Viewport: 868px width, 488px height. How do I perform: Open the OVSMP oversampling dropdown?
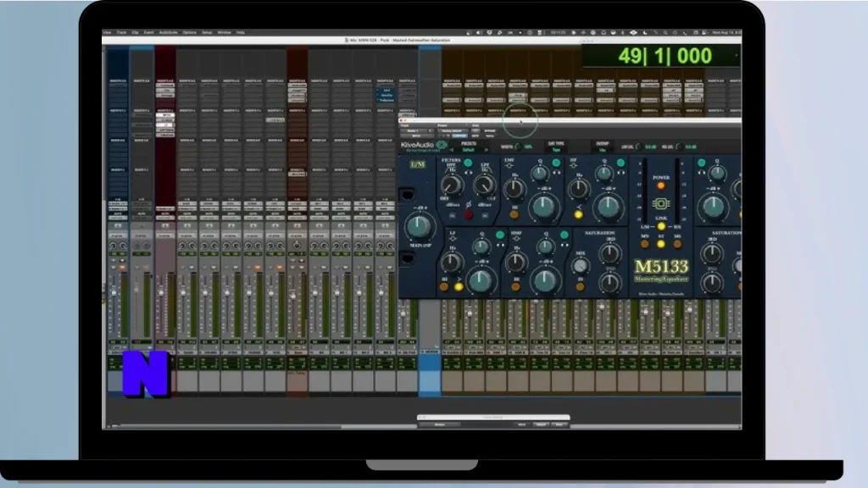coord(603,150)
